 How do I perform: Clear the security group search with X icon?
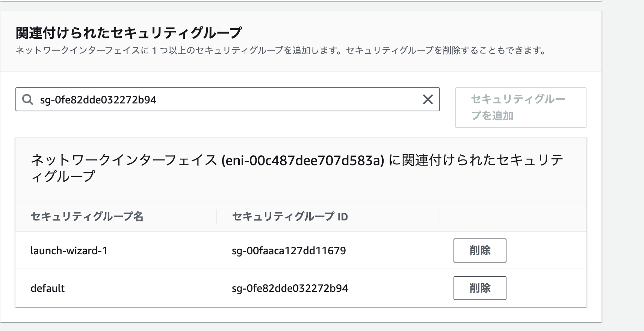pos(428,100)
